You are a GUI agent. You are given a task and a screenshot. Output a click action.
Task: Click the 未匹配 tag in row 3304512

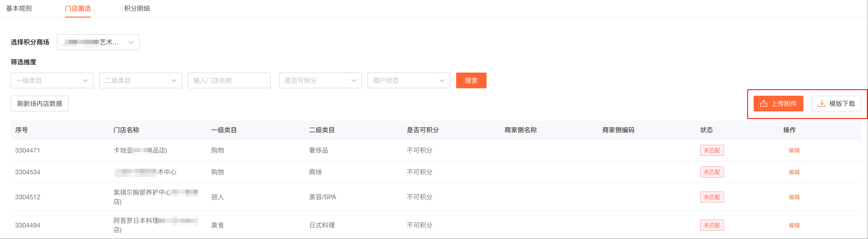point(712,197)
